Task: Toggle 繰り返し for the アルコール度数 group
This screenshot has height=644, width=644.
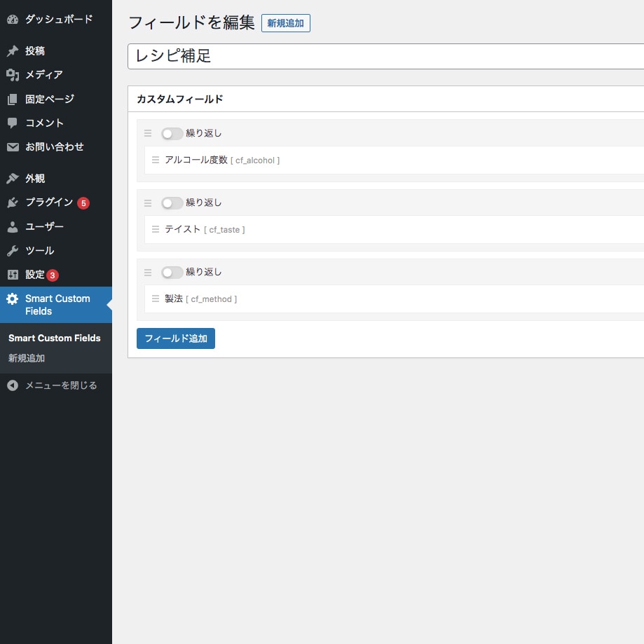Action: 172,133
